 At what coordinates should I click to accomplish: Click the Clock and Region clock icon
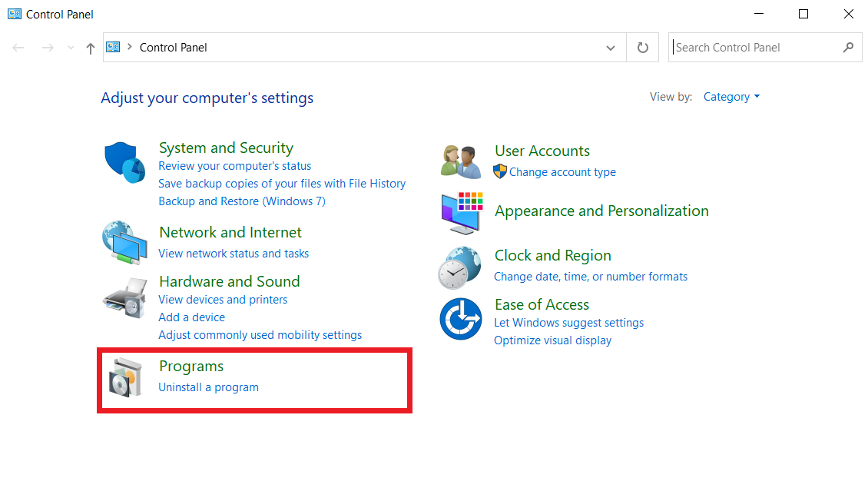point(460,267)
